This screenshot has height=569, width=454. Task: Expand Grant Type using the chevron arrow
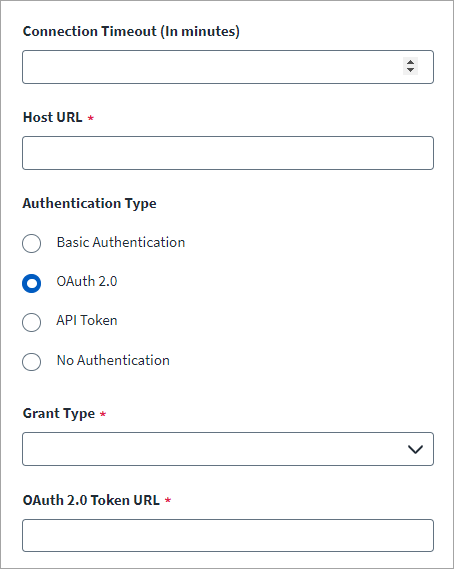415,449
